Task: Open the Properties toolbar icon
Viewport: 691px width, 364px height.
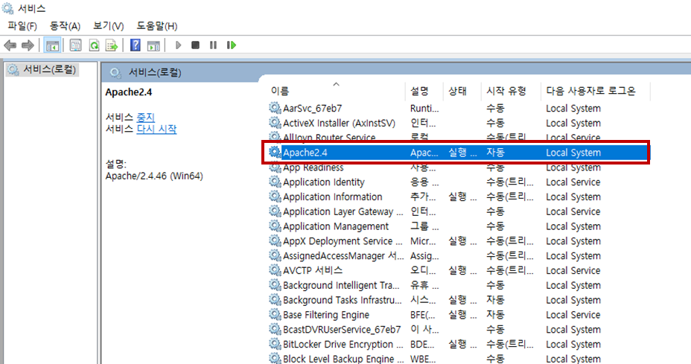Action: pyautogui.click(x=76, y=45)
